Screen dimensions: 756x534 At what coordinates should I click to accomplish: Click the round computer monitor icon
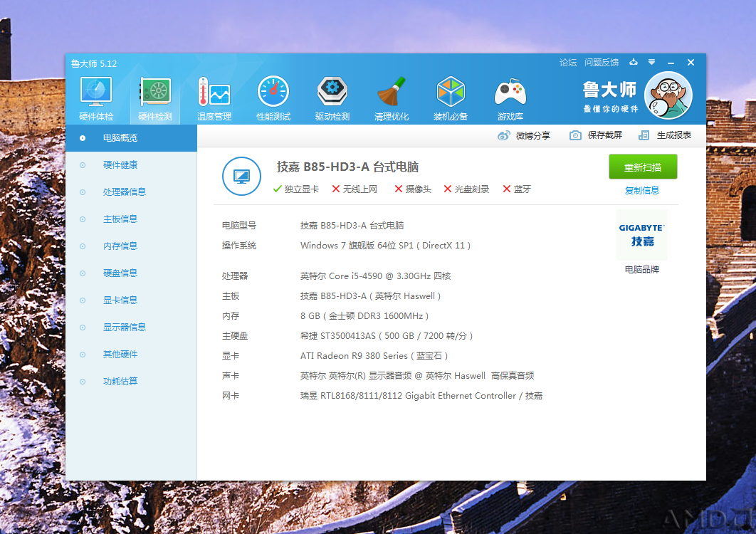tap(241, 177)
